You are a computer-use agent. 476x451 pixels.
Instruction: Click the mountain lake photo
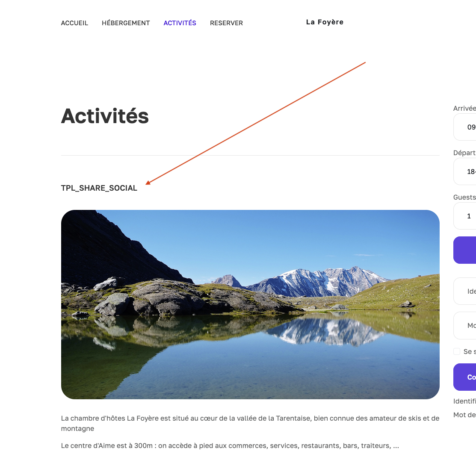tap(250, 304)
